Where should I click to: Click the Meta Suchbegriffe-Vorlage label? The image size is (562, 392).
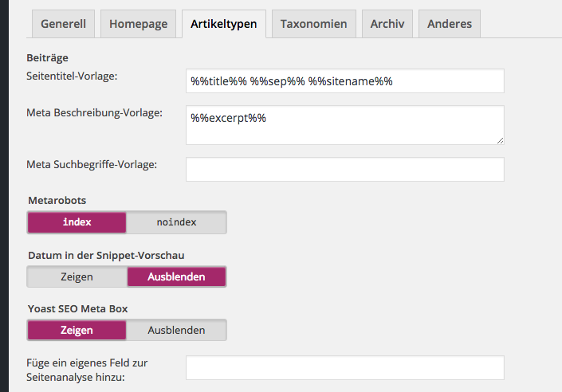tap(92, 164)
